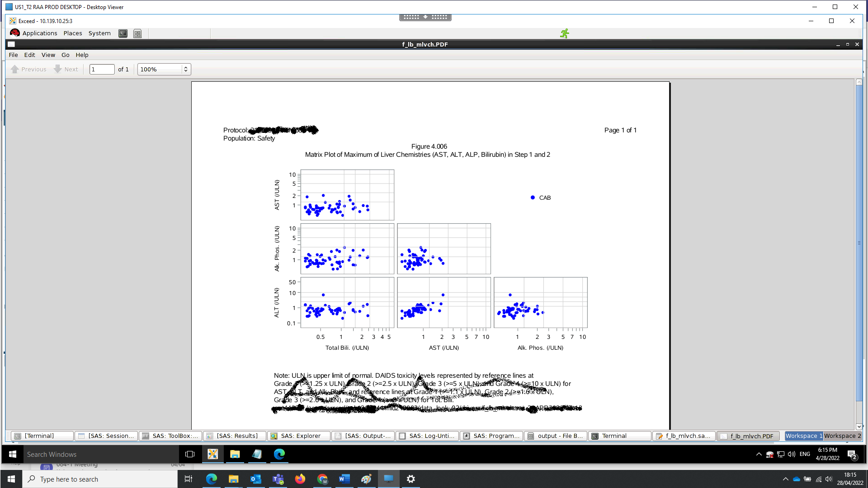The image size is (868, 488).
Task: Open the Applications menu in the top panel
Action: tap(40, 33)
